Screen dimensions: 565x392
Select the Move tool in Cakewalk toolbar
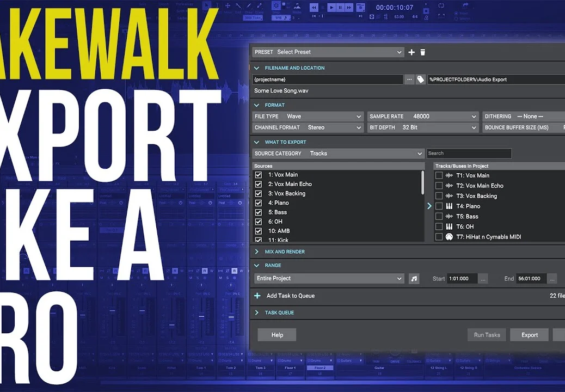click(228, 6)
